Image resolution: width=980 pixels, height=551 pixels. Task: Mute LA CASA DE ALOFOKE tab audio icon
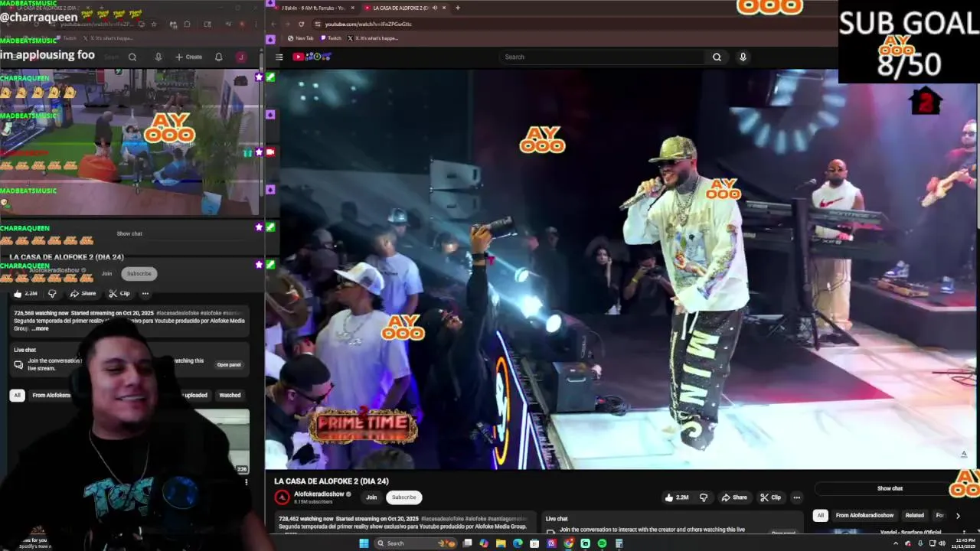[x=434, y=8]
